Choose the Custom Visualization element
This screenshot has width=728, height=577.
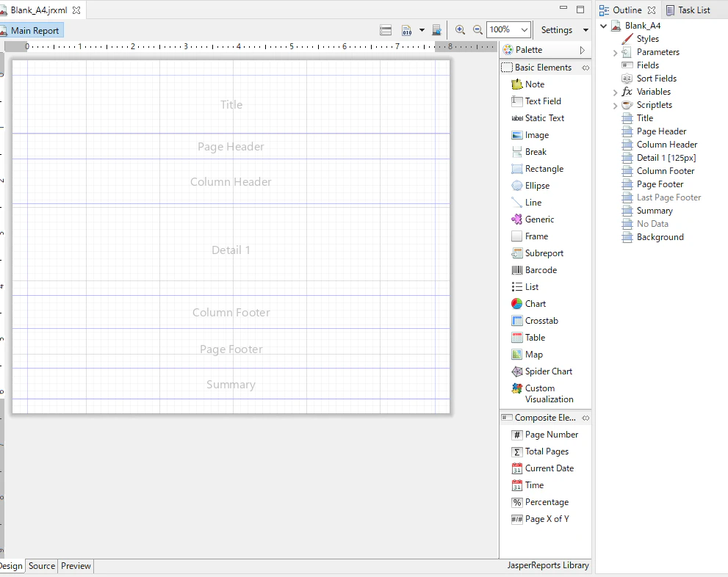click(542, 393)
